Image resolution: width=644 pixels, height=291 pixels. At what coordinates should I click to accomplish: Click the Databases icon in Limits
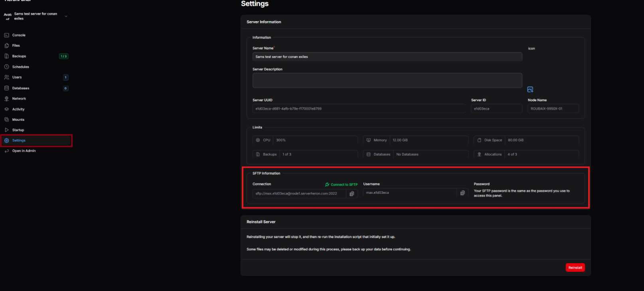tap(368, 154)
